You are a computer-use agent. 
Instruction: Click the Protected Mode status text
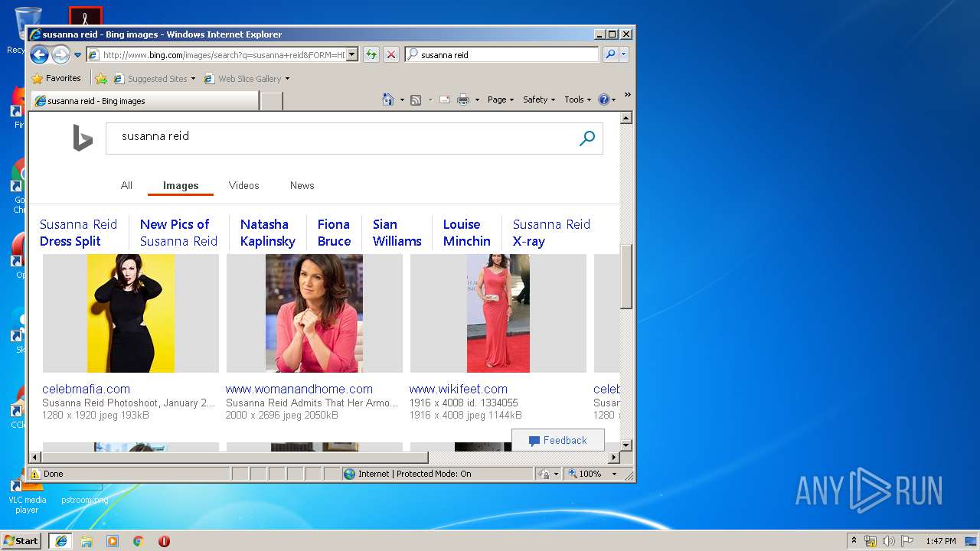click(414, 474)
